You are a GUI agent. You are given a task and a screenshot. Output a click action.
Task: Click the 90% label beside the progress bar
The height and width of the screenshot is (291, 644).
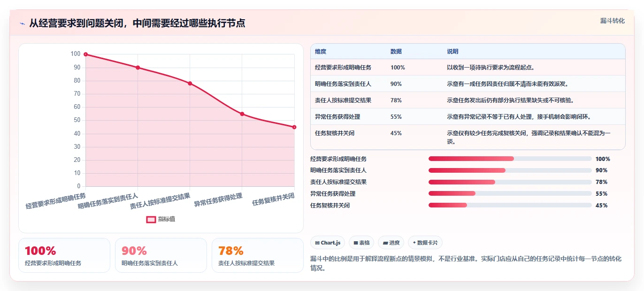click(601, 170)
